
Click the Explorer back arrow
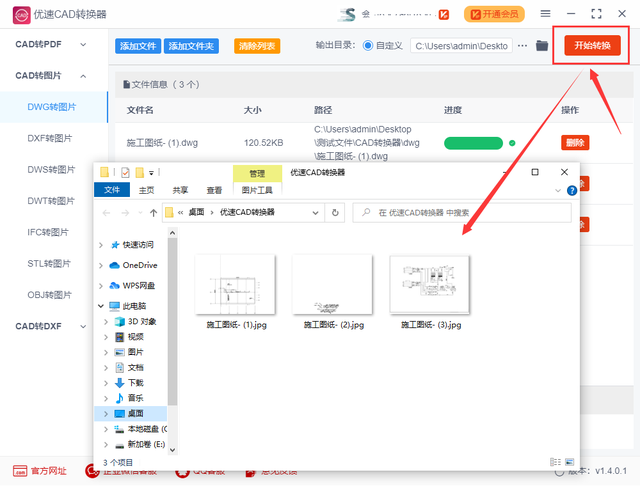point(107,213)
